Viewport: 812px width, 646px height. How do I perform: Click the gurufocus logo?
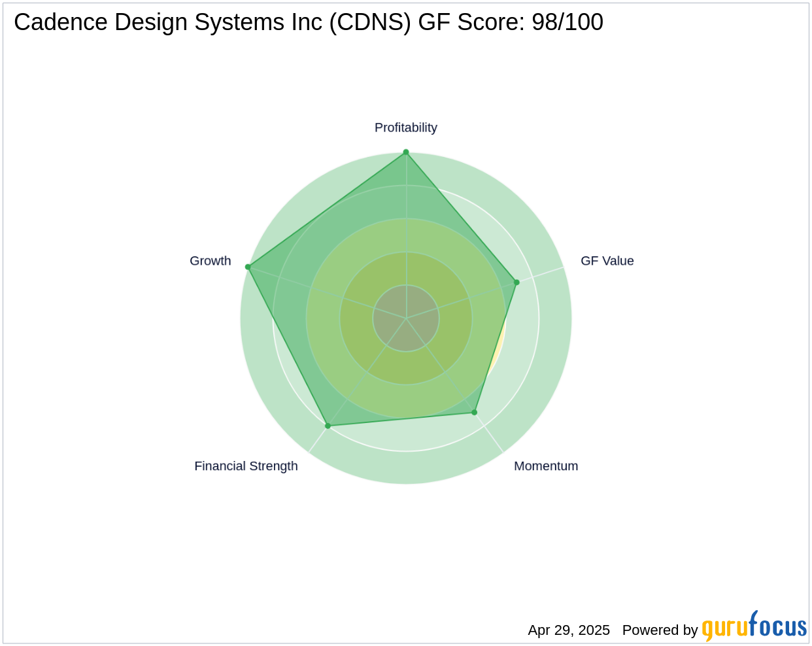coord(754,626)
